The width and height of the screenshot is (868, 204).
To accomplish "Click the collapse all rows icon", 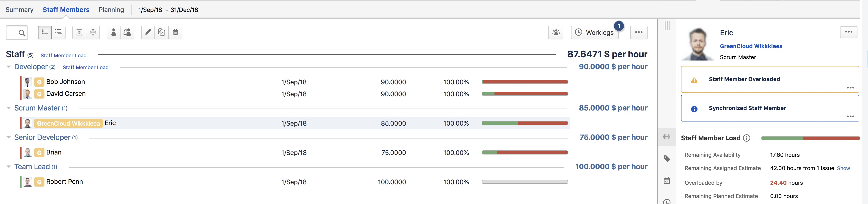I will (x=93, y=32).
